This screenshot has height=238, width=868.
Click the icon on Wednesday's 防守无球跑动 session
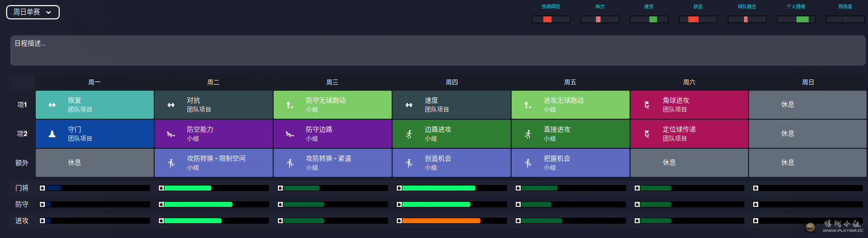pos(290,105)
